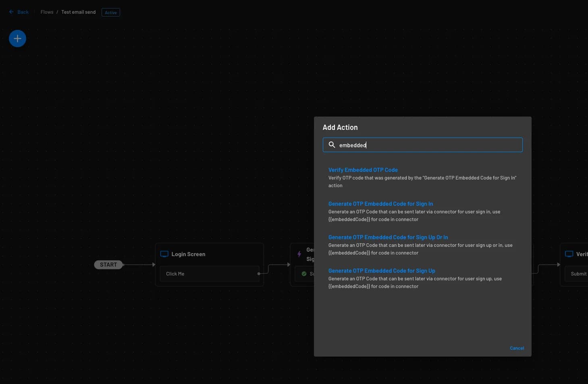Click Cancel in the Add Action dialog
The height and width of the screenshot is (384, 588).
click(517, 348)
